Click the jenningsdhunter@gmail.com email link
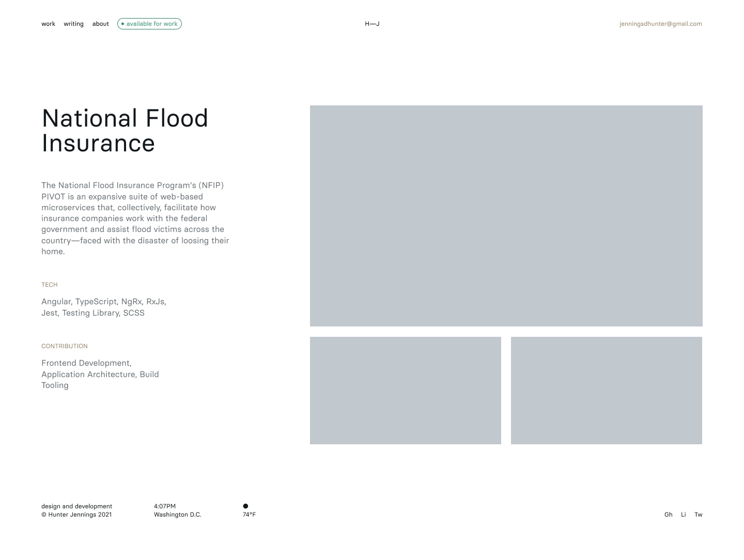The image size is (744, 560). coord(660,24)
